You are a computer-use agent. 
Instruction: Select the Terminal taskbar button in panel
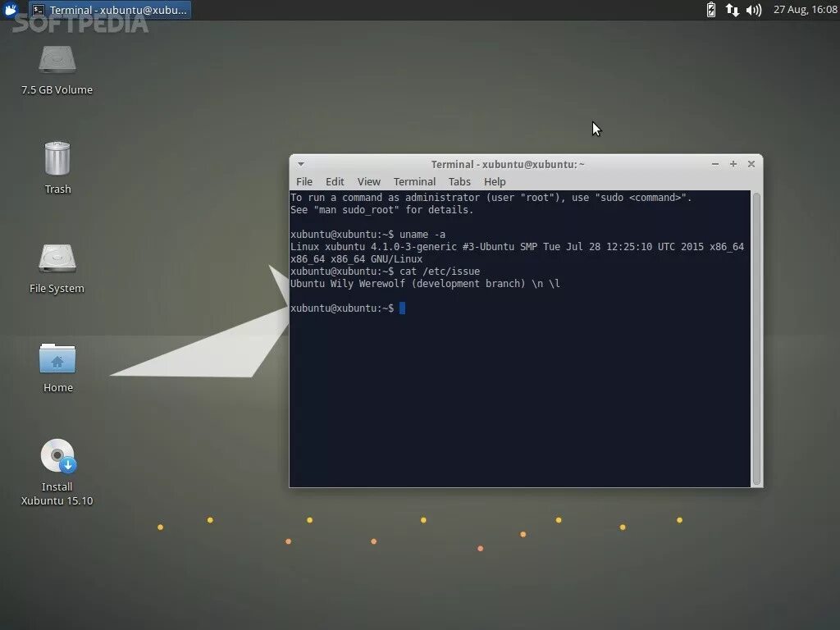point(110,10)
